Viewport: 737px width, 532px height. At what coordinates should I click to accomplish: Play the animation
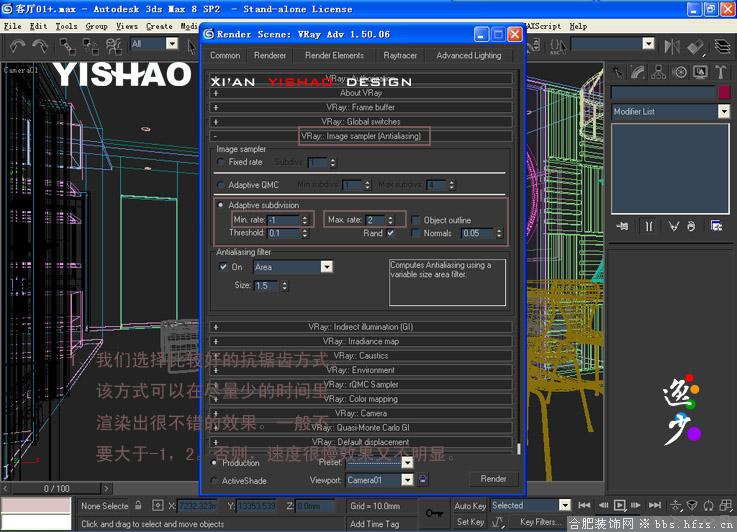[x=620, y=505]
